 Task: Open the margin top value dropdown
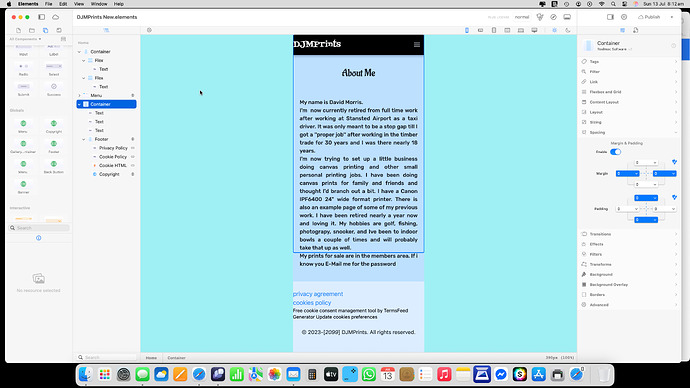coord(646,163)
